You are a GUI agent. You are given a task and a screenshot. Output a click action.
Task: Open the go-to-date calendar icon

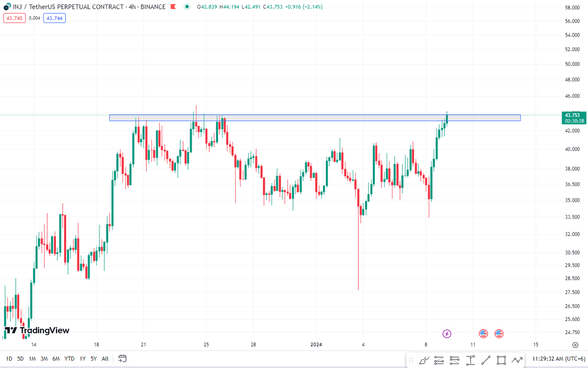click(x=123, y=359)
